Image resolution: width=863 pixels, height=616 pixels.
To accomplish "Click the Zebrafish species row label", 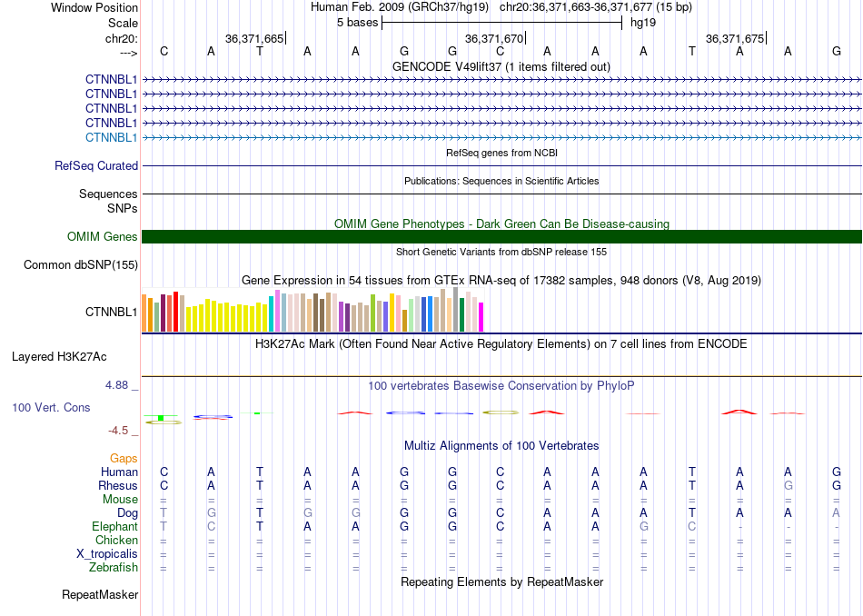I will pyautogui.click(x=114, y=567).
